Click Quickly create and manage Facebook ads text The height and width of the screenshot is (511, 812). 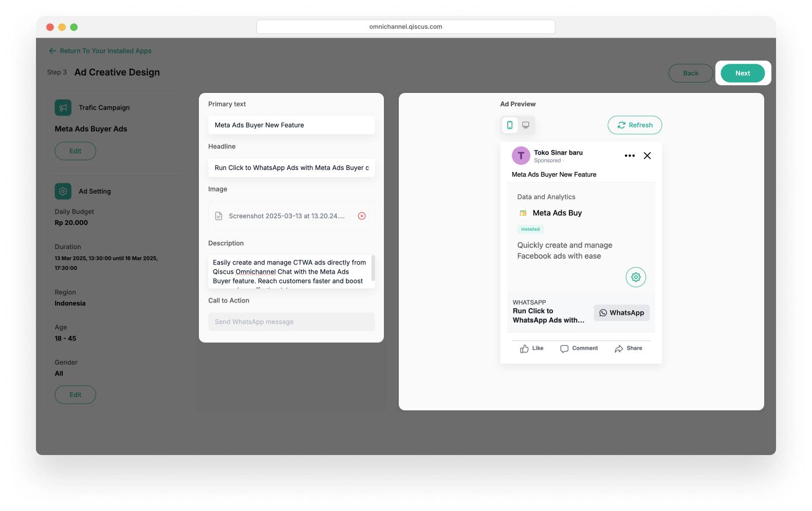pos(565,251)
